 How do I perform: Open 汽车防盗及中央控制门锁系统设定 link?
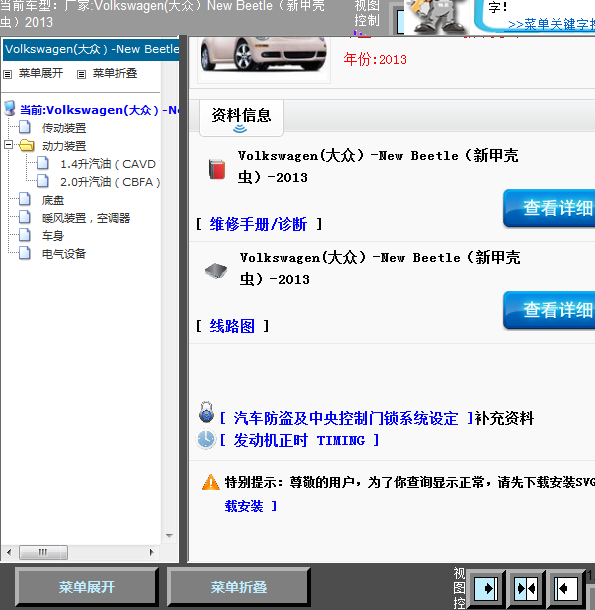(x=346, y=419)
